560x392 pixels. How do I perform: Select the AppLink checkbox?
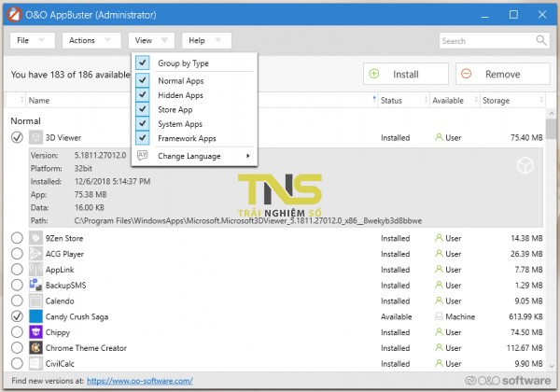click(x=17, y=270)
